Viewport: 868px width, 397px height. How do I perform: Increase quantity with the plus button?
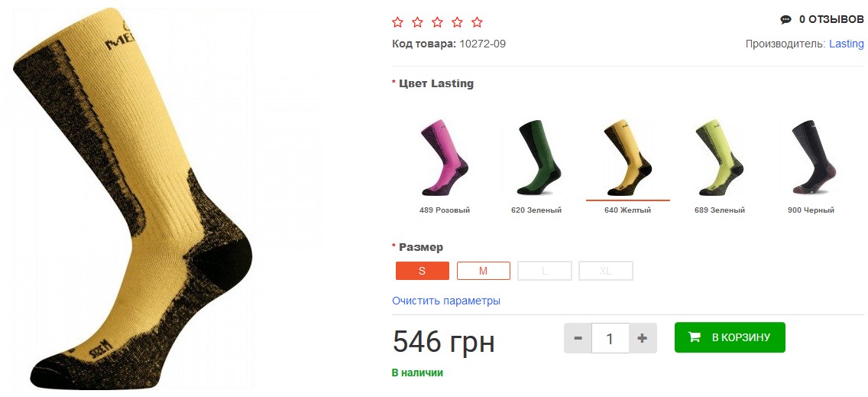(x=642, y=338)
